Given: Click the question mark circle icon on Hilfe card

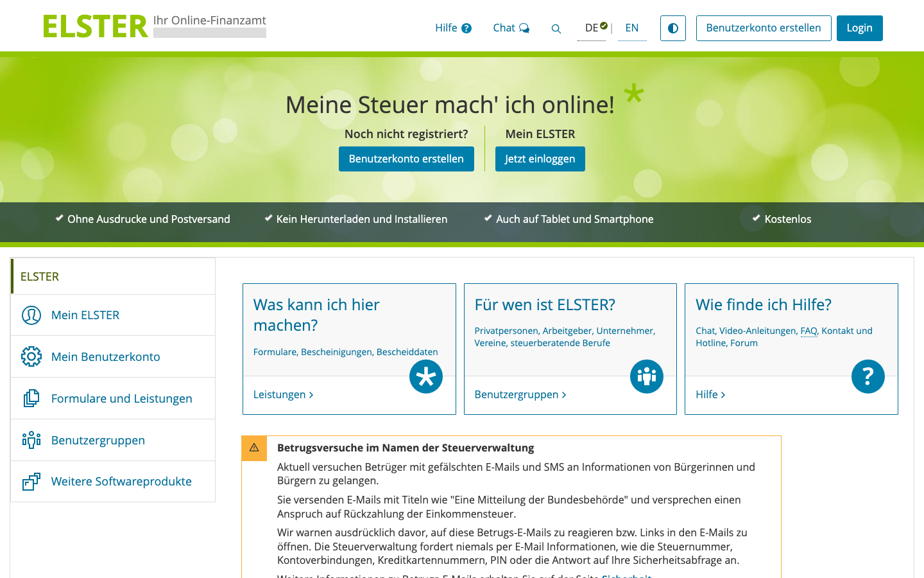Looking at the screenshot, I should click(868, 376).
